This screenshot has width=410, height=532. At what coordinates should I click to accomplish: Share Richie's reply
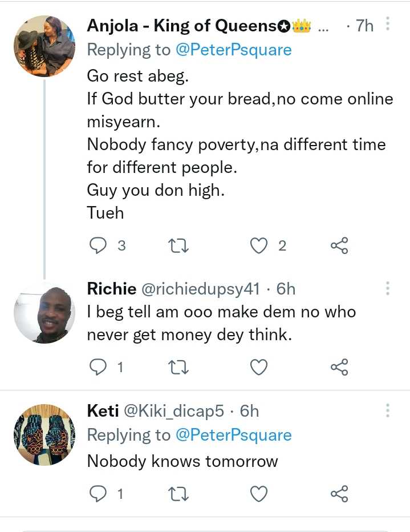pyautogui.click(x=339, y=367)
